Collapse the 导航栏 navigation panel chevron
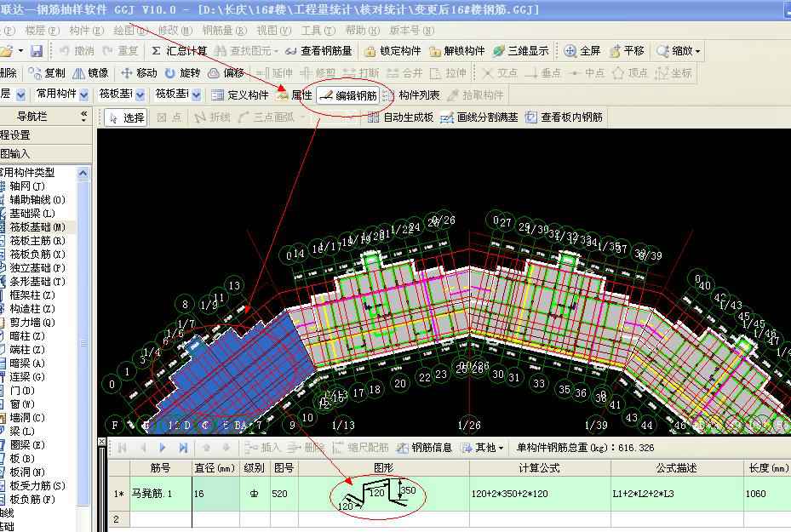 click(x=83, y=117)
